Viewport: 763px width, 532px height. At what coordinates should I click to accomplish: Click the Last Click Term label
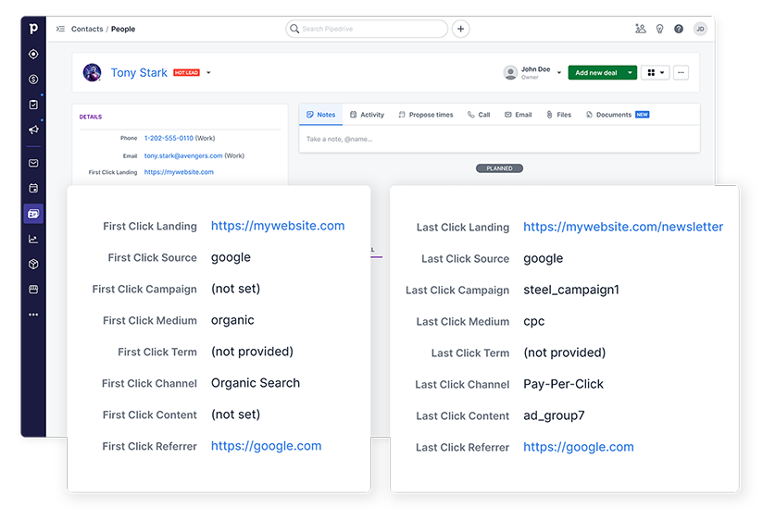(470, 353)
